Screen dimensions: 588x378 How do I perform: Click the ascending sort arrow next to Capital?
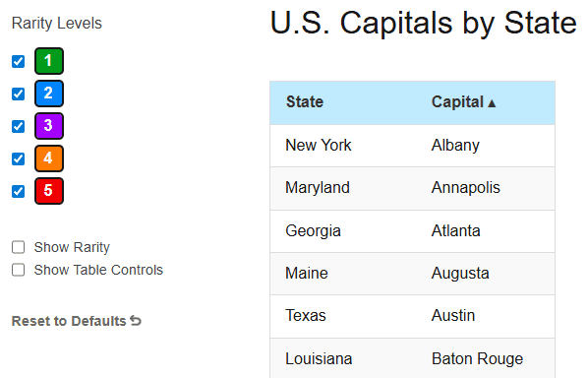pyautogui.click(x=492, y=103)
